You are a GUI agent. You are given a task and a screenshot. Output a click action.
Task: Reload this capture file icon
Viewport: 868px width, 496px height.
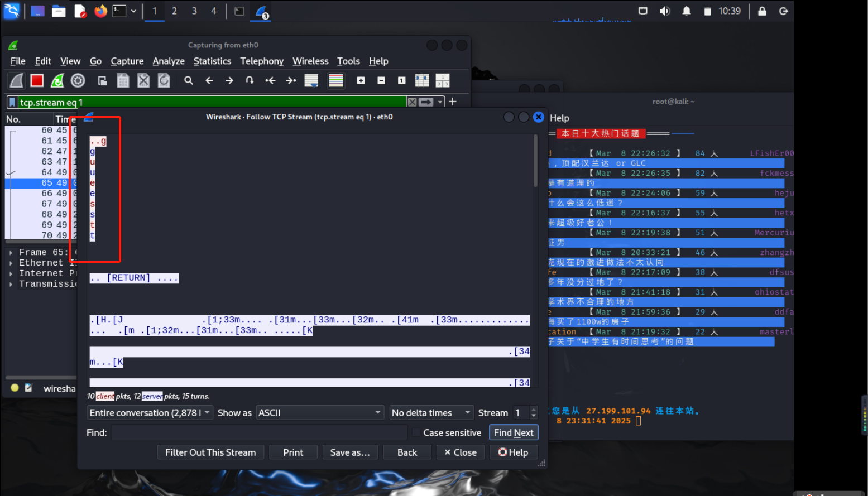coord(164,81)
